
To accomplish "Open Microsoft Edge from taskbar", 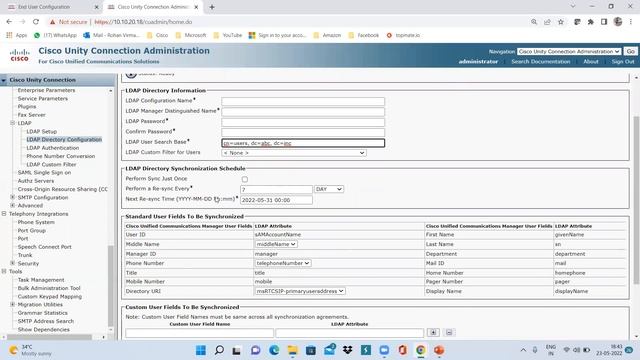I will pyautogui.click(x=274, y=350).
